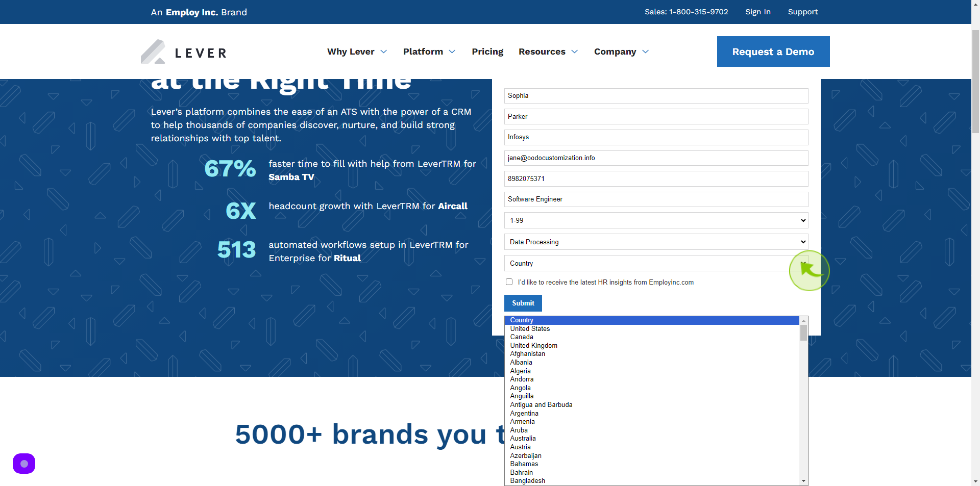Screen dimensions: 980x486
Task: Select Afghanistan from country list
Action: pos(652,354)
